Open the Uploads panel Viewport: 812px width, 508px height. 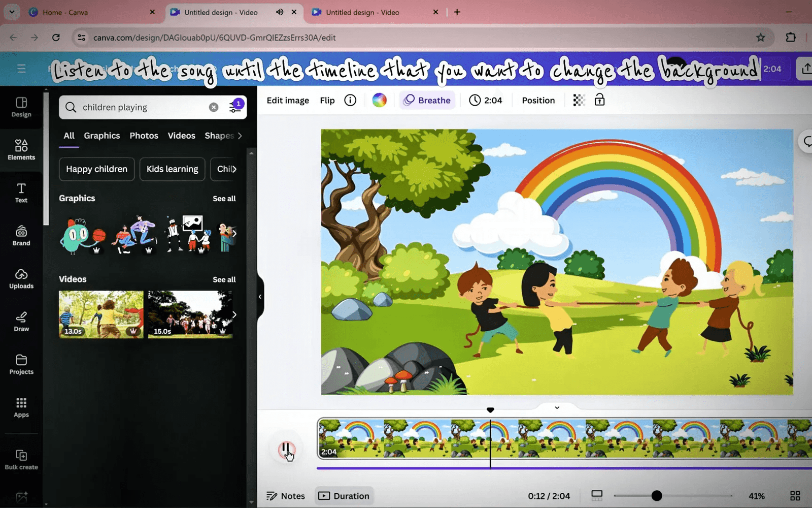[x=21, y=279]
